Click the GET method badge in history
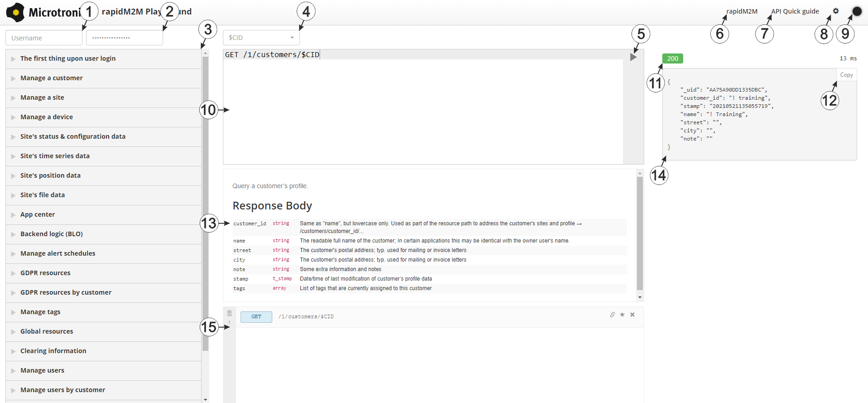 point(256,317)
